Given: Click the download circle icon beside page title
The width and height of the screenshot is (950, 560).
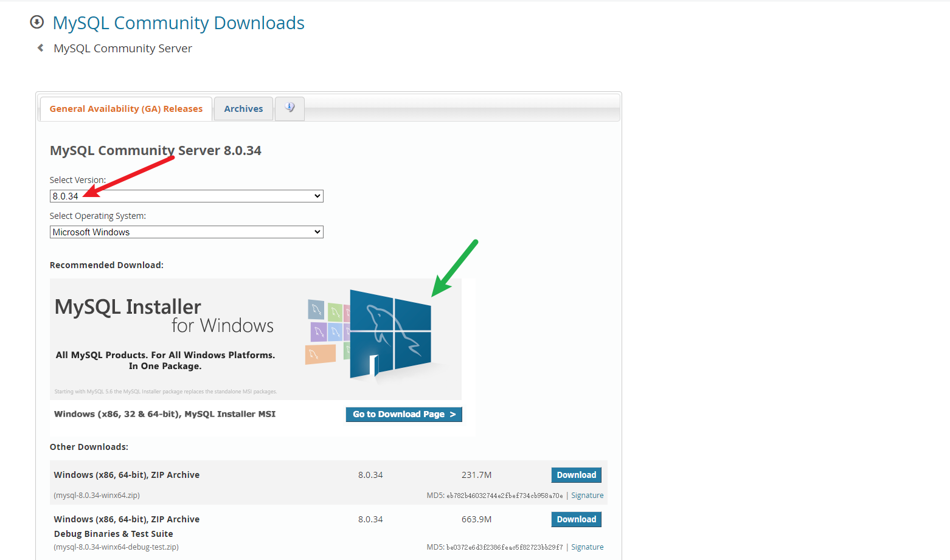Looking at the screenshot, I should point(37,22).
